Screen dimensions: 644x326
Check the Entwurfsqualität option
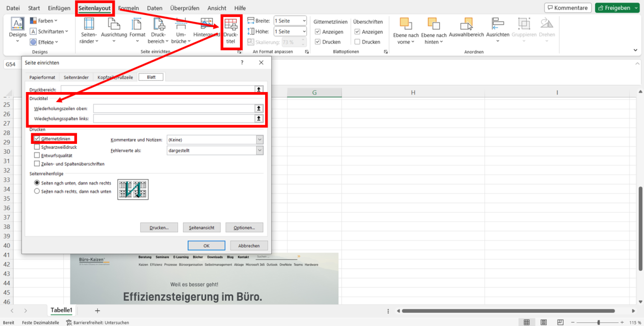(36, 156)
